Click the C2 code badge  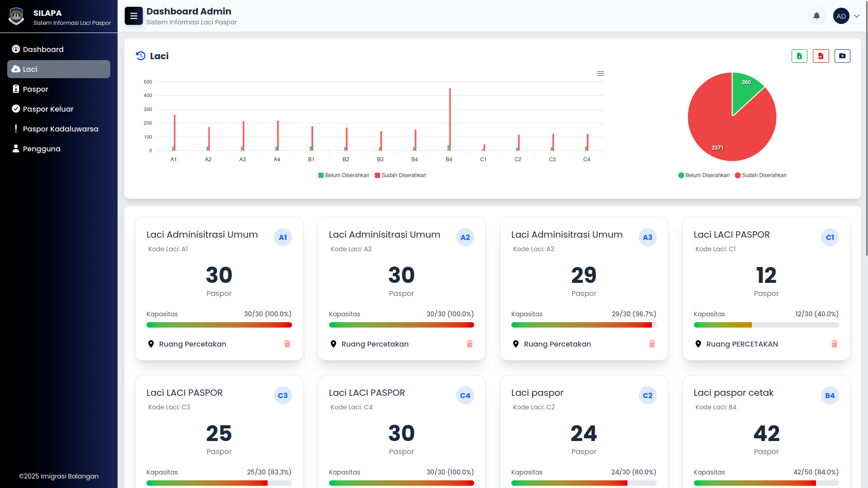pyautogui.click(x=648, y=395)
